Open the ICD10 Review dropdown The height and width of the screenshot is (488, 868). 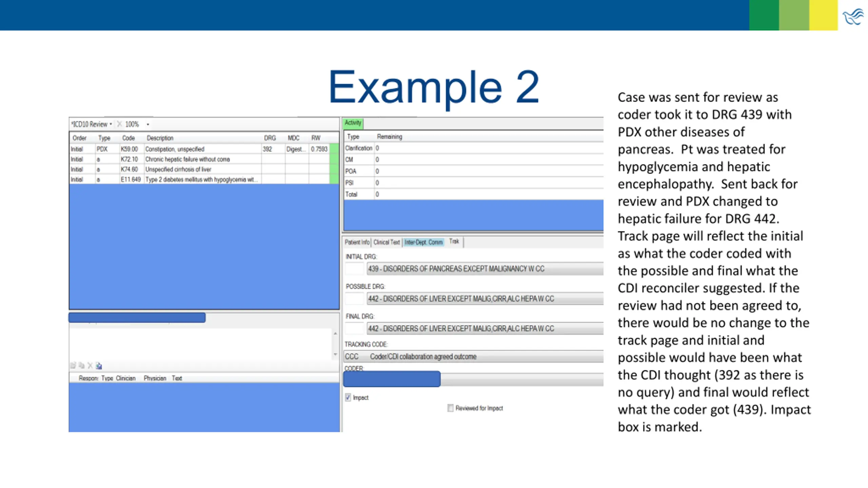click(111, 124)
